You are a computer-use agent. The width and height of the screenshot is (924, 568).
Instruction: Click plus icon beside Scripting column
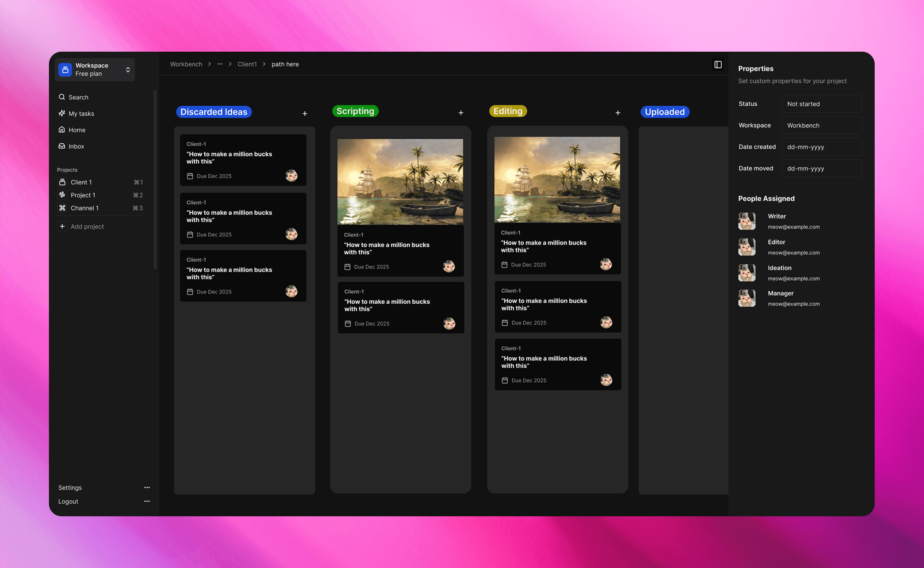(x=461, y=113)
